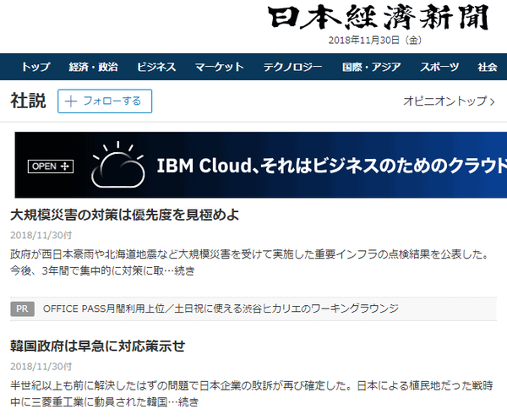Click the IBM Cloud icon in banner
This screenshot has height=420, width=507.
pos(118,165)
